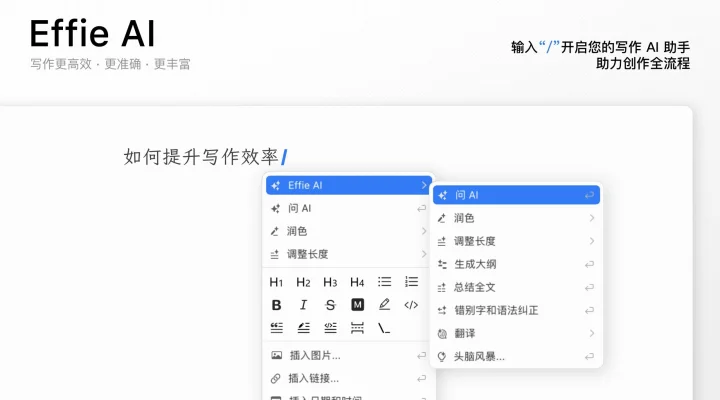This screenshot has height=400, width=720.
Task: Click into the 如何提升写作效率 text line
Action: 201,157
